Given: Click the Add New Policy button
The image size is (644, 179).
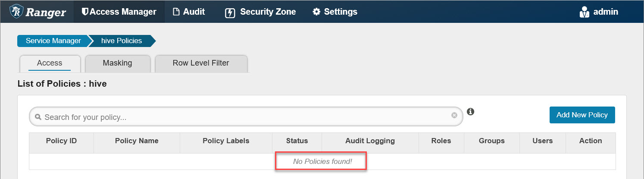Looking at the screenshot, I should [x=582, y=115].
